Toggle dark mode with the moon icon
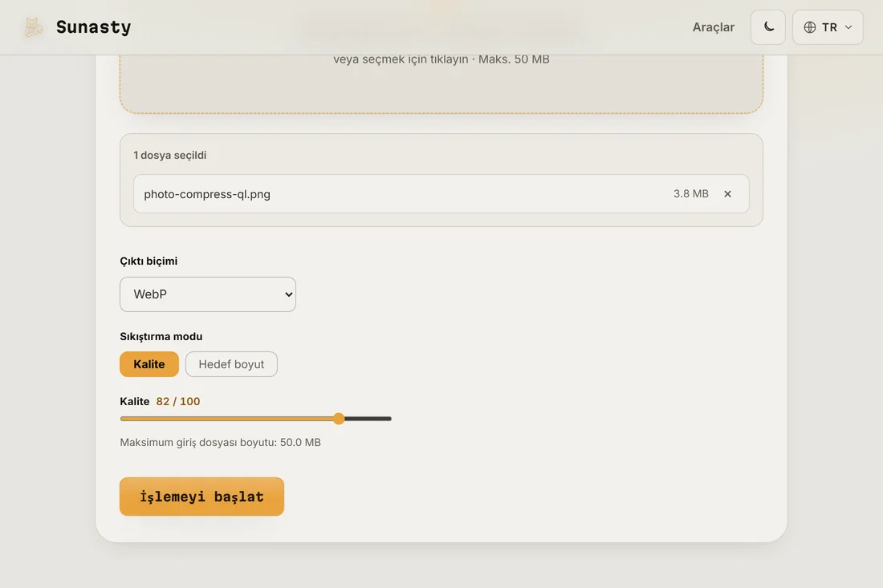The width and height of the screenshot is (883, 588). pos(768,27)
